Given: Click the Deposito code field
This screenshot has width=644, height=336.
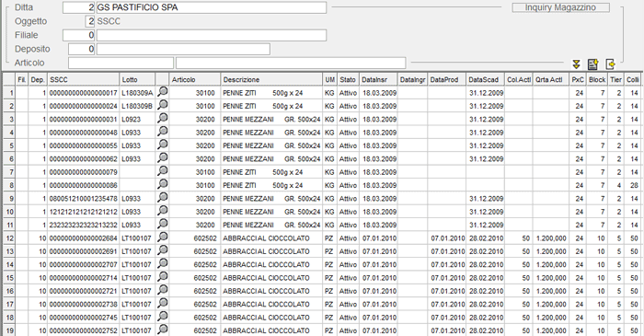Looking at the screenshot, I should (82, 50).
